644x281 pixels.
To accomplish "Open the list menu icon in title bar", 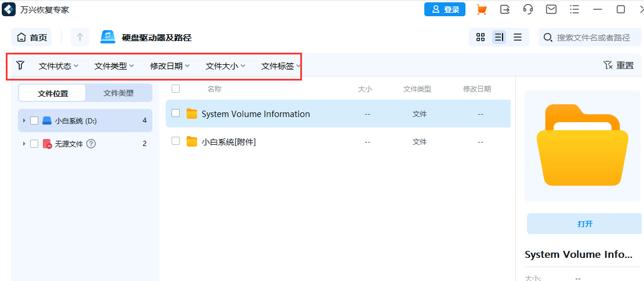I will click(574, 9).
